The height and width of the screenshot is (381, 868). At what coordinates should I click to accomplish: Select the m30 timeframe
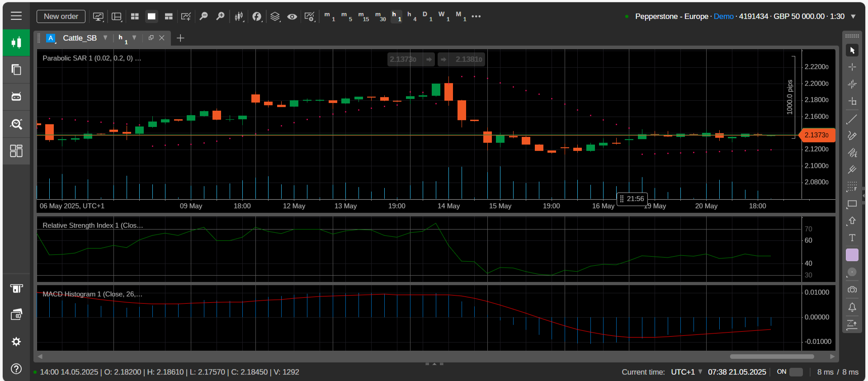click(381, 16)
